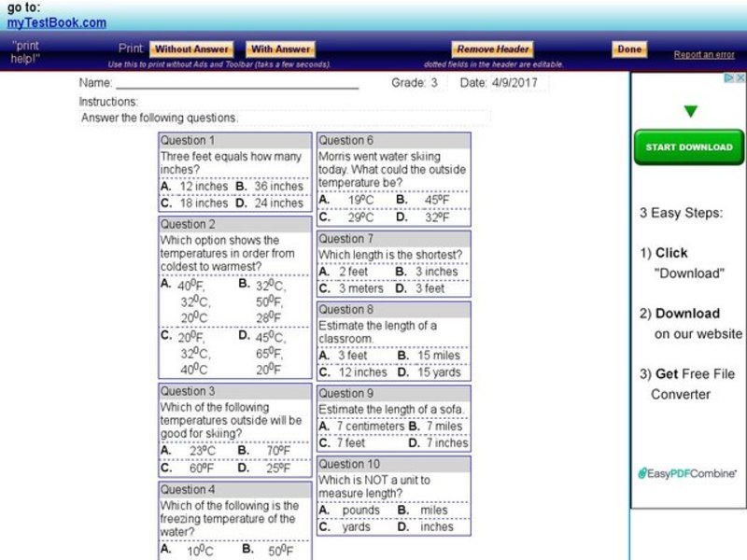The image size is (747, 560).
Task: Print the worksheet With Answer
Action: (280, 49)
